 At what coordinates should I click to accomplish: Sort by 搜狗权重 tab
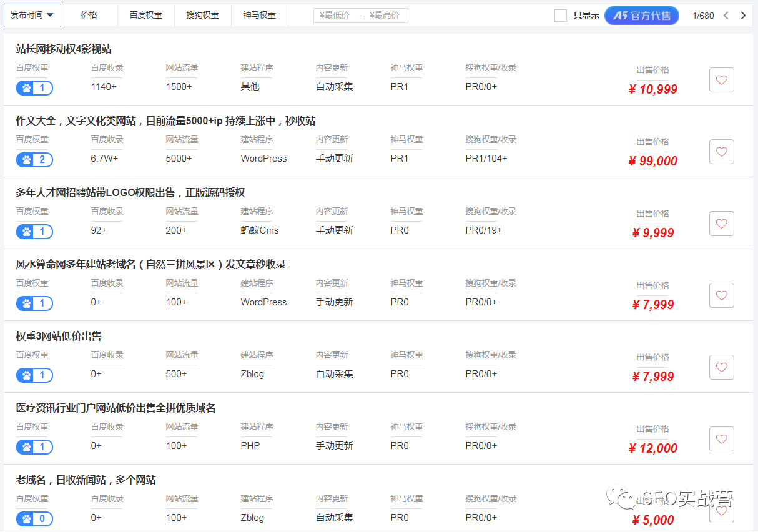[x=203, y=16]
